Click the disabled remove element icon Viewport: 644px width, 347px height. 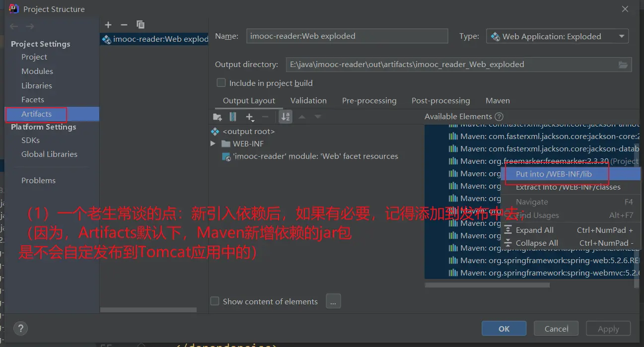(x=265, y=117)
